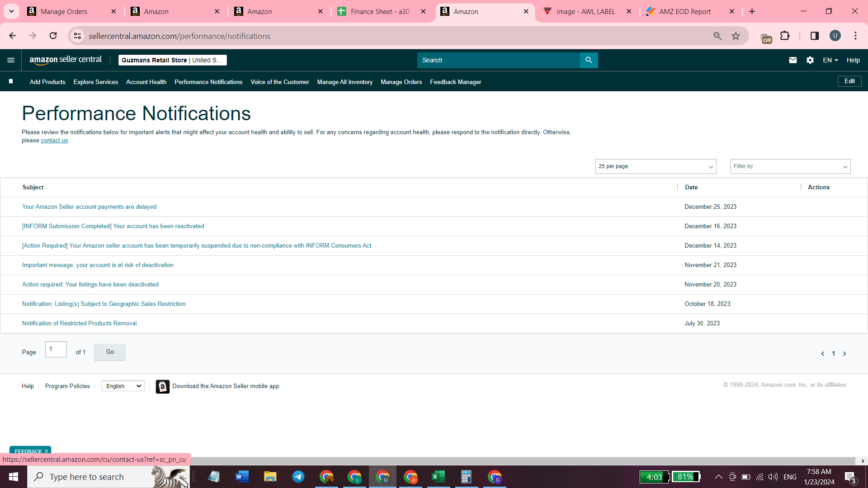
Task: Open Word from the taskbar
Action: point(242,477)
